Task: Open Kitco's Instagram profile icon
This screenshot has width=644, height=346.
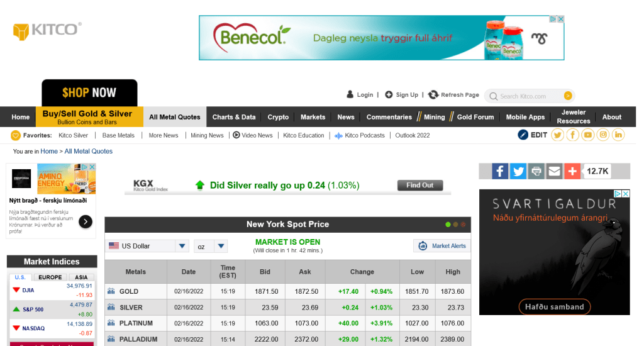Action: click(603, 135)
